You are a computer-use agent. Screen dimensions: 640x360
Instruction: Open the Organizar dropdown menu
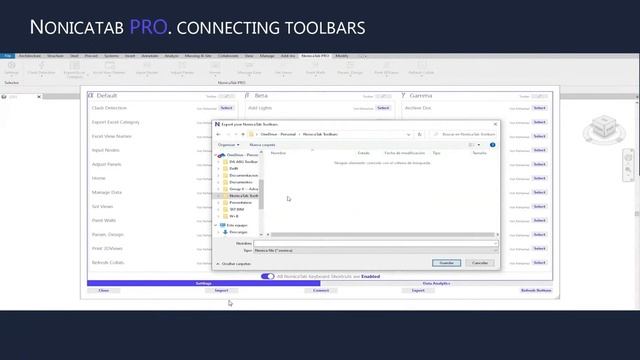click(229, 145)
